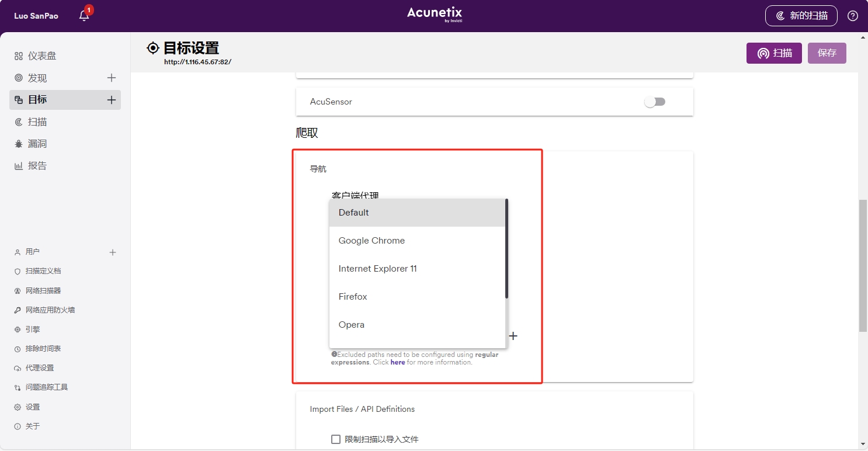868x451 pixels.
Task: Click the 目标 targets icon in sidebar
Action: pyautogui.click(x=19, y=100)
